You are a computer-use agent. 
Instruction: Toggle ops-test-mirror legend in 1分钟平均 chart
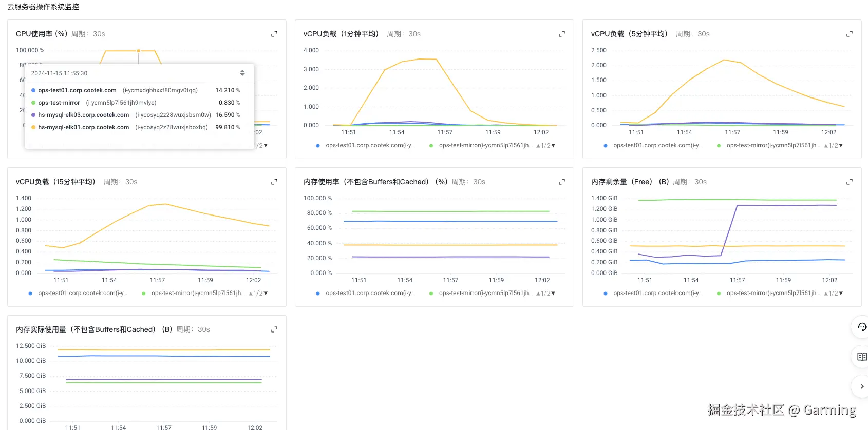pyautogui.click(x=481, y=145)
